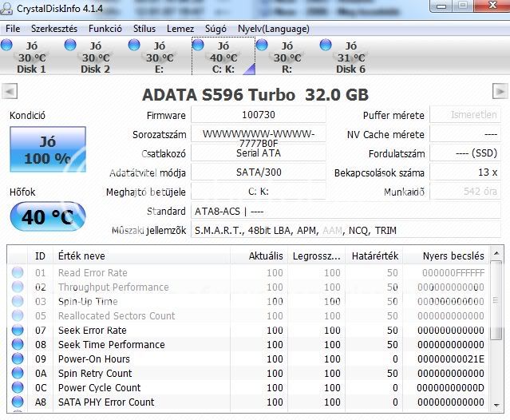Image resolution: width=510 pixels, height=420 pixels.
Task: Open the Nyelv(Language) menu
Action: click(x=275, y=28)
